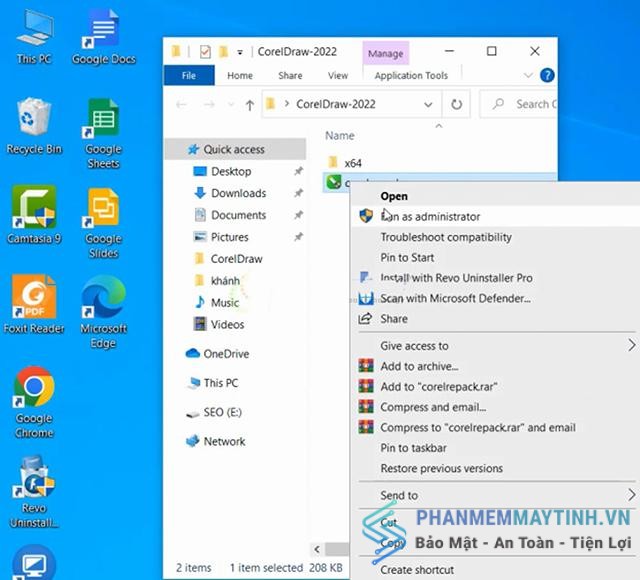The image size is (640, 580).
Task: Click the Help question mark icon
Action: click(547, 76)
